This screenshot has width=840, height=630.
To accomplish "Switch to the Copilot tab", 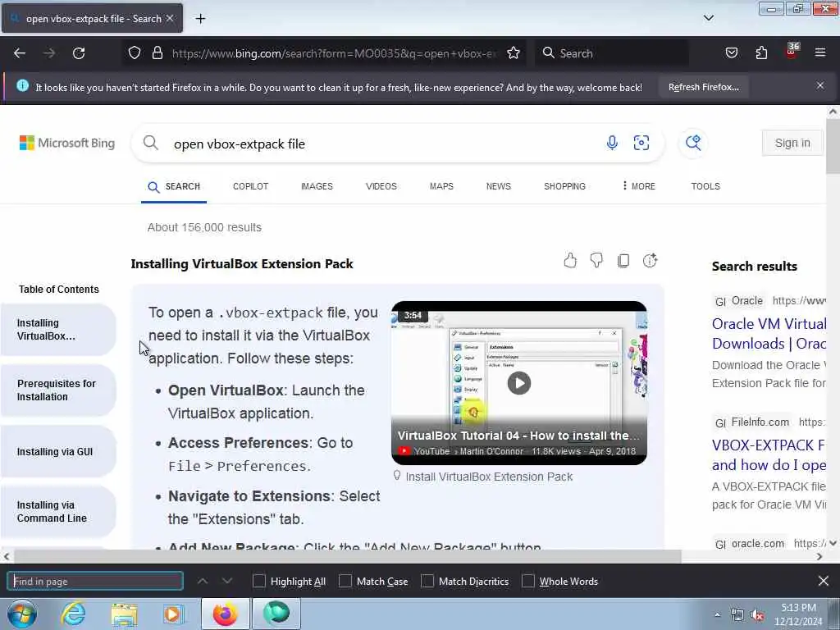I will pyautogui.click(x=250, y=186).
